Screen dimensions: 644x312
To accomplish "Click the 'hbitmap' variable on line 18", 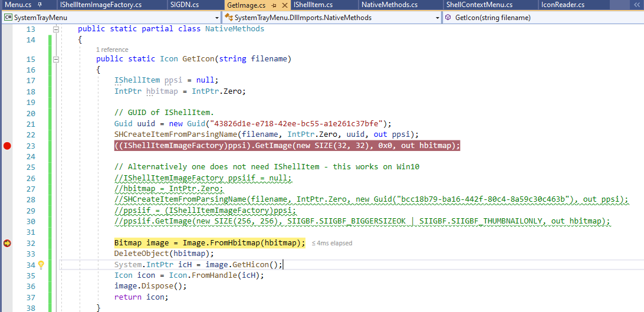I will pos(162,91).
